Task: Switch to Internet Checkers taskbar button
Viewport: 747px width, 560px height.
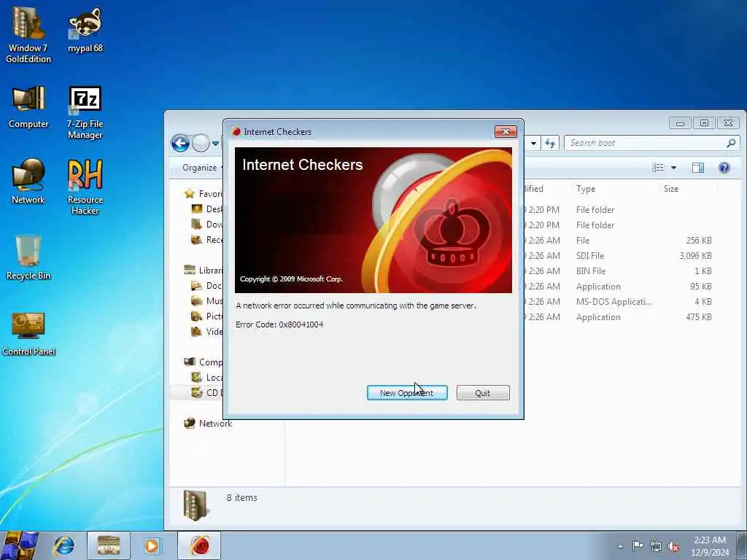Action: click(x=199, y=545)
